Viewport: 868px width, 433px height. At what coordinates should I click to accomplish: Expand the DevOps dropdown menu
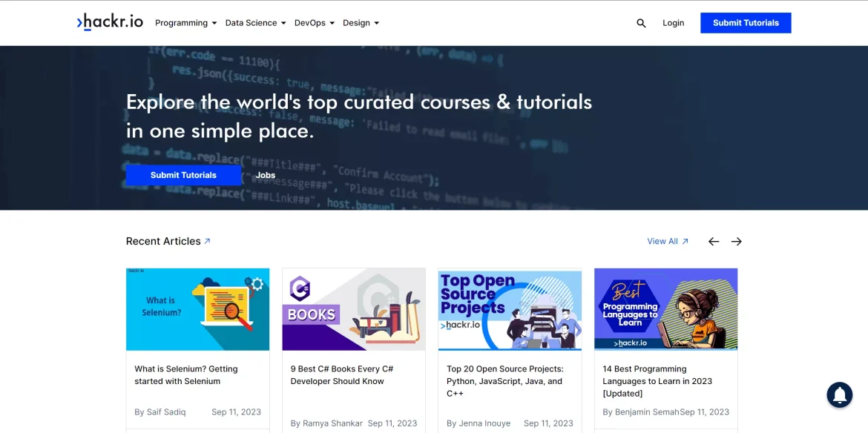click(315, 23)
